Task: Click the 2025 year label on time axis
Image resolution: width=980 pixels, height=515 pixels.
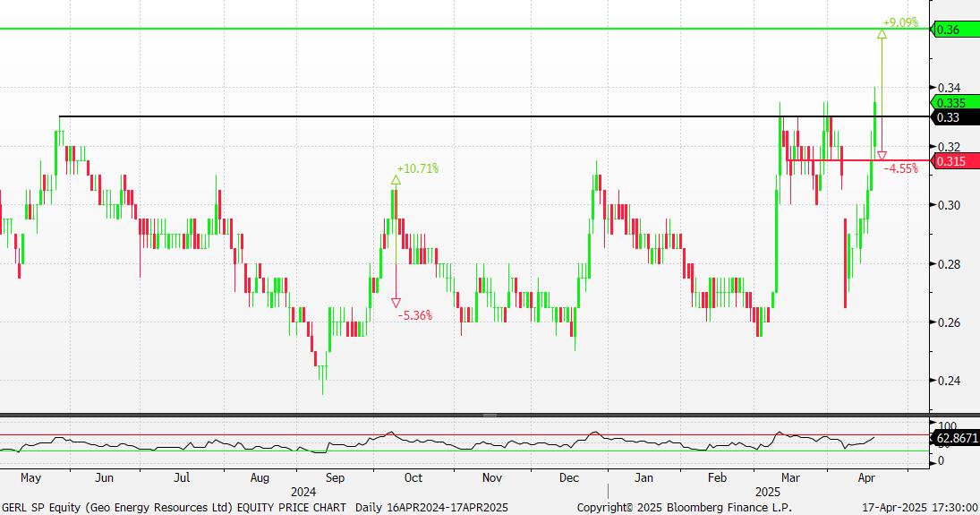Action: (768, 492)
